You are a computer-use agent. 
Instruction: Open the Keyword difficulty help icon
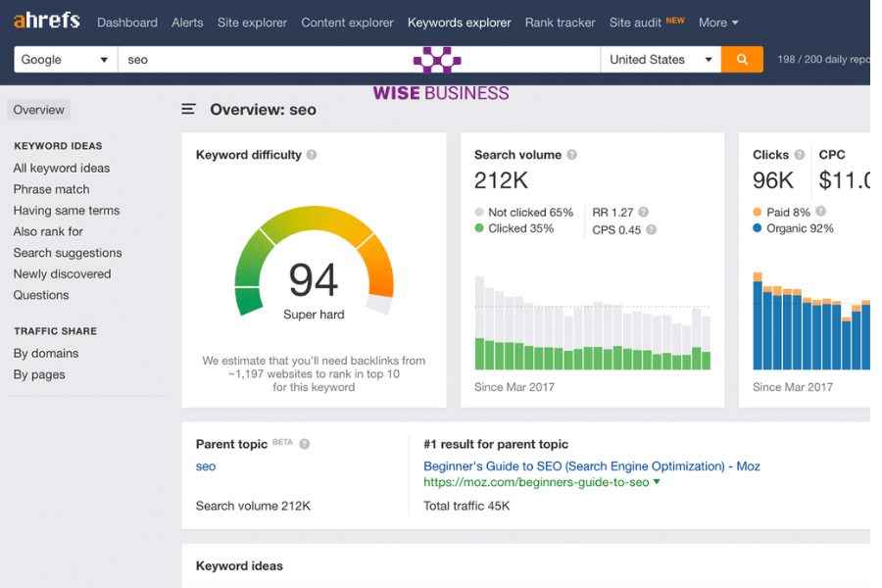tap(312, 155)
